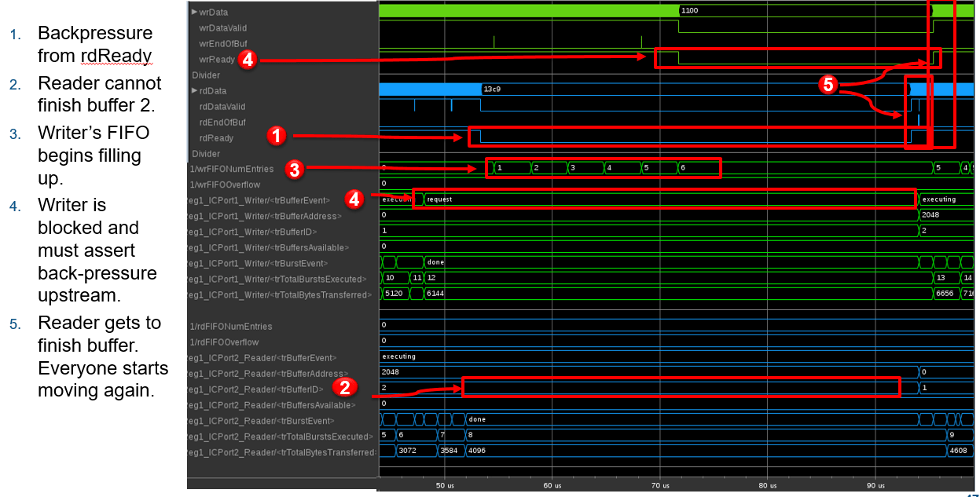Image resolution: width=980 pixels, height=497 pixels.
Task: Click the Reader trBufferAddress value 2048
Action: click(x=390, y=372)
